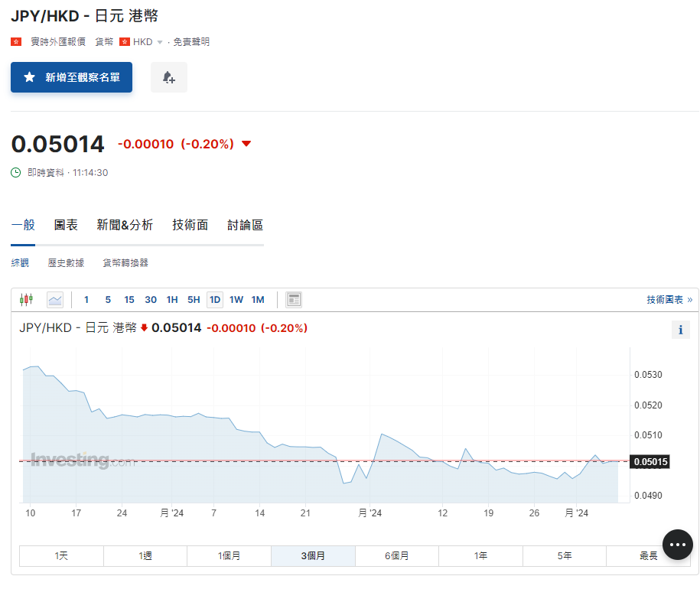Click 新增至觀察名單 button
The image size is (700, 589).
point(72,77)
